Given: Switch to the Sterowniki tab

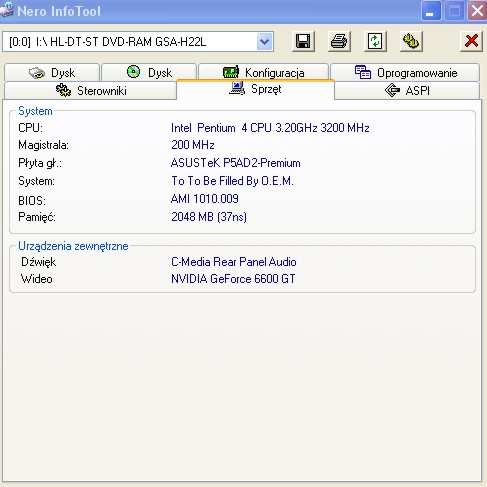Looking at the screenshot, I should pos(91,90).
